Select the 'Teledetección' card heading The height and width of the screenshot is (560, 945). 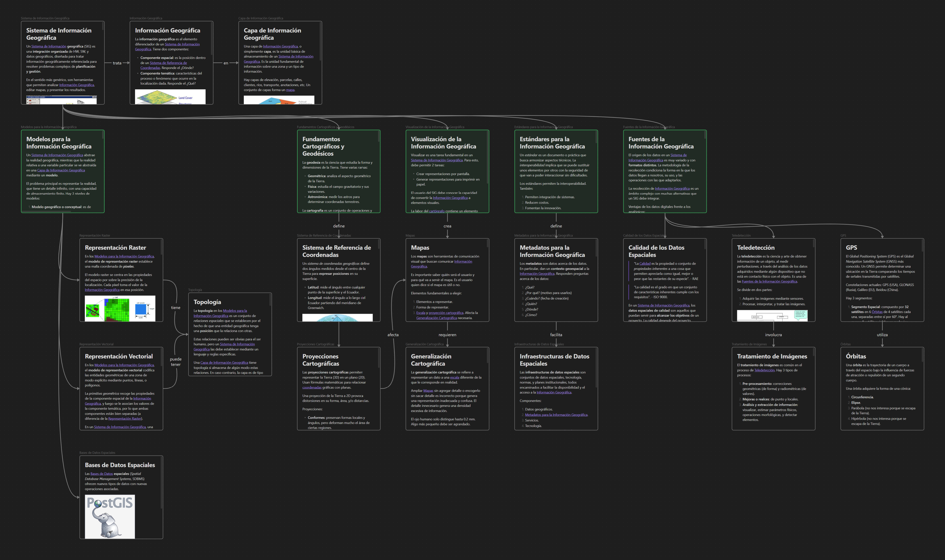click(756, 248)
